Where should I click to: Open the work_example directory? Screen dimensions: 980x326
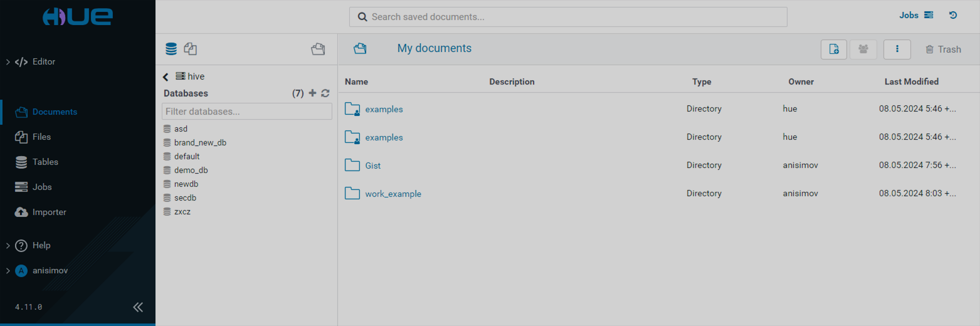click(393, 194)
